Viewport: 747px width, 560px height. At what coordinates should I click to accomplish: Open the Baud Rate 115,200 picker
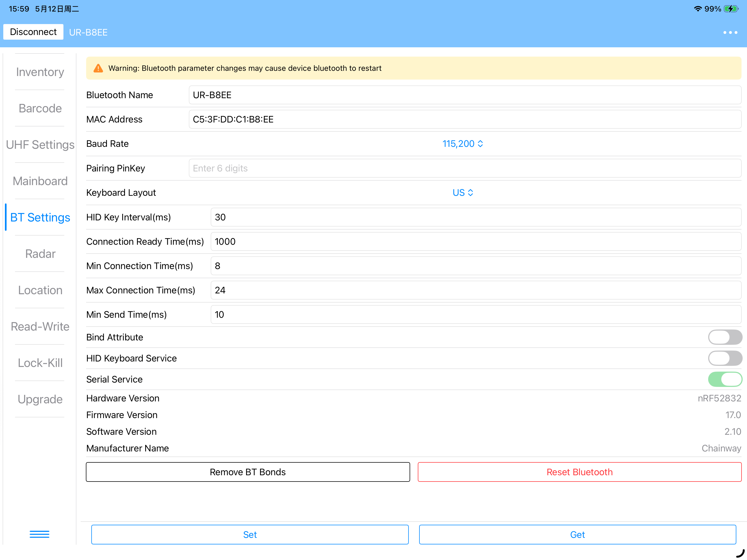(x=463, y=144)
